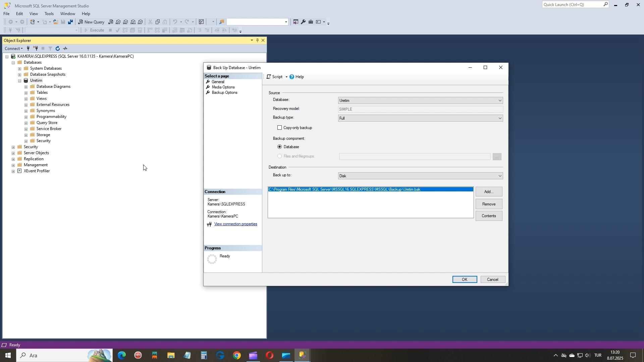Open the Back up to dropdown

tap(420, 176)
